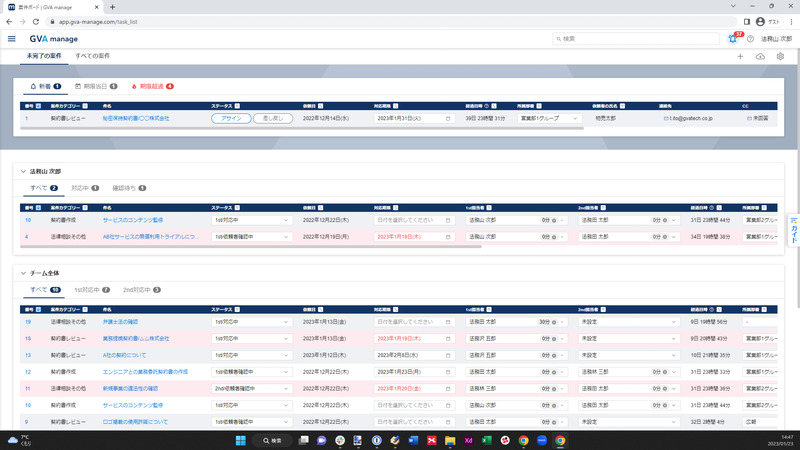Select the 期限超過 tab
Screen dimensions: 800x450
coord(152,87)
